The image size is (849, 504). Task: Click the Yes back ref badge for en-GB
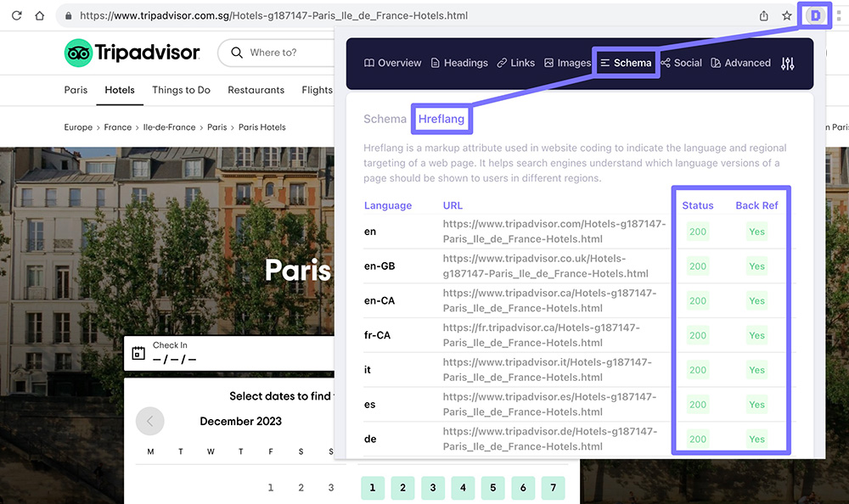click(x=756, y=266)
